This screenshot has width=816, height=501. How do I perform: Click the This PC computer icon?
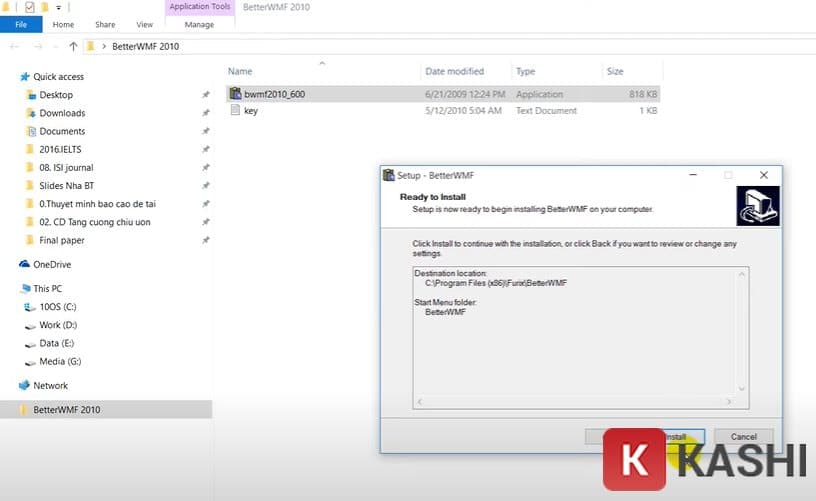point(25,288)
